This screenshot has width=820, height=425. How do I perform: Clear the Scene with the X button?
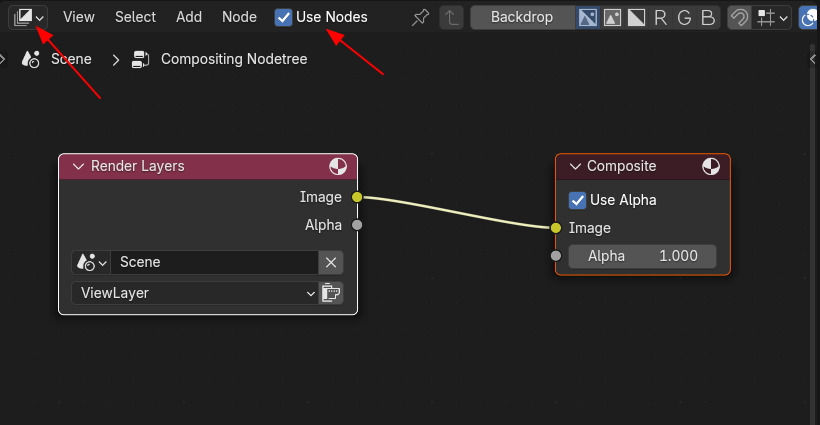click(x=331, y=262)
